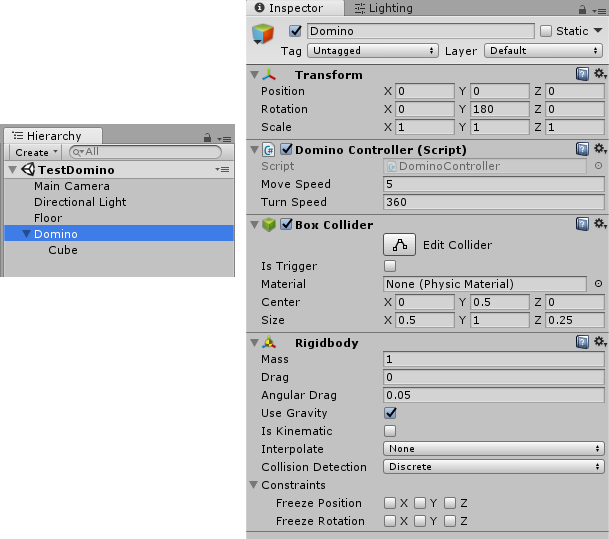609x539 pixels.
Task: Open Domino Controller script help icon
Action: (582, 149)
